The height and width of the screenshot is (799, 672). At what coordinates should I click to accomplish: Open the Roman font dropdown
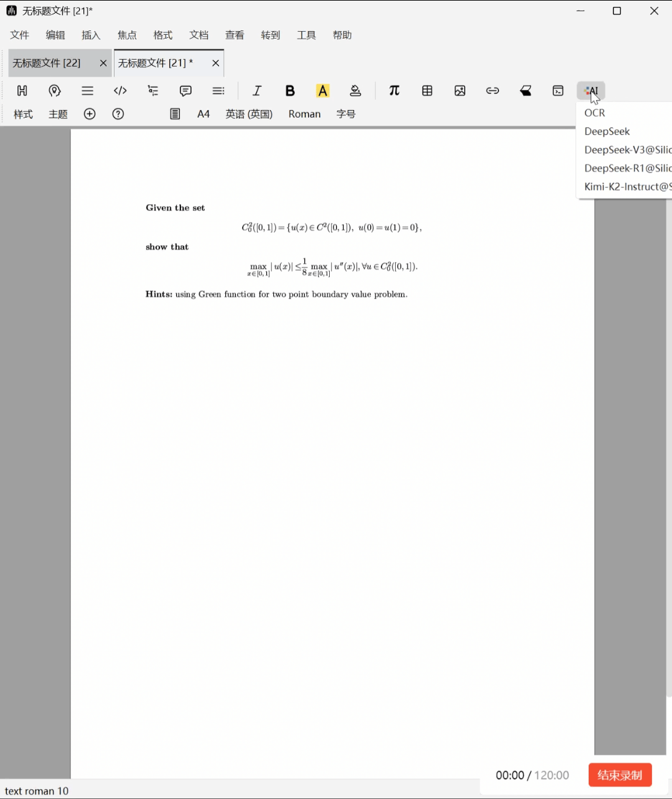pos(304,114)
